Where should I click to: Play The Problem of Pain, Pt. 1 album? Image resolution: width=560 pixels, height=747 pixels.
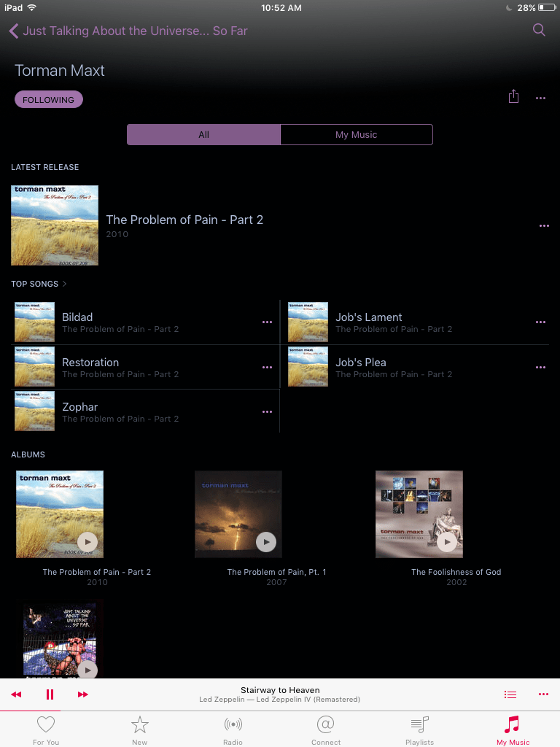click(266, 542)
